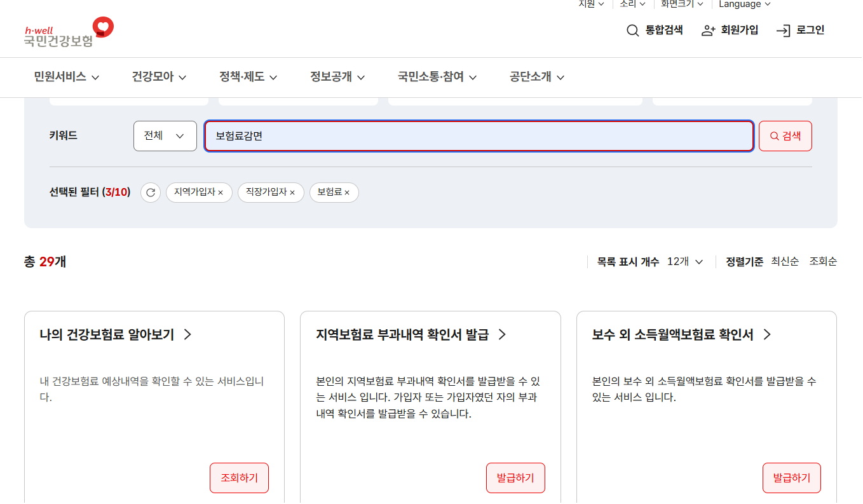Sort results by 조회순

pos(823,261)
